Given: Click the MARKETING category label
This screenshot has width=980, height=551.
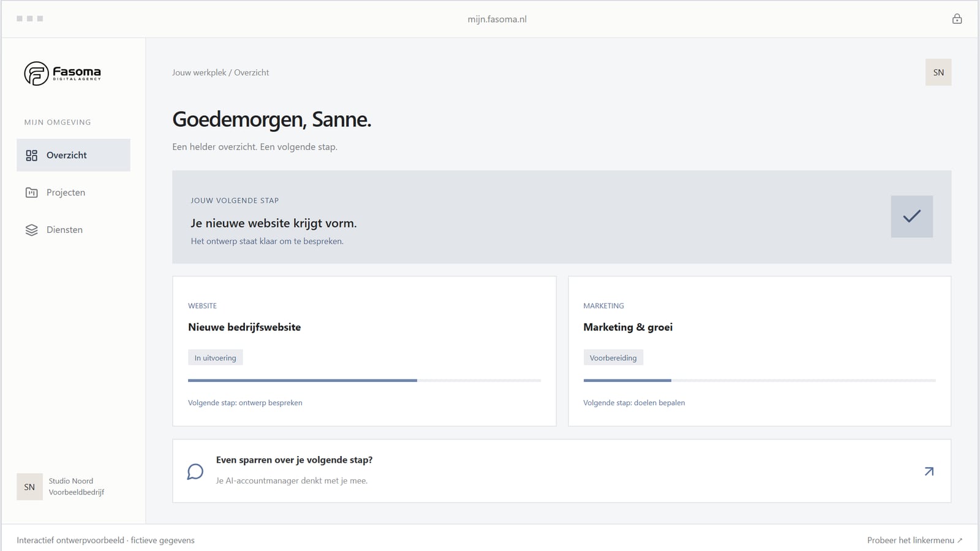Looking at the screenshot, I should coord(603,306).
